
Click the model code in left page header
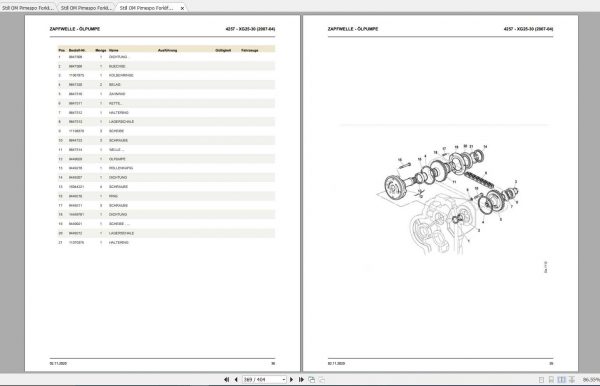click(250, 29)
